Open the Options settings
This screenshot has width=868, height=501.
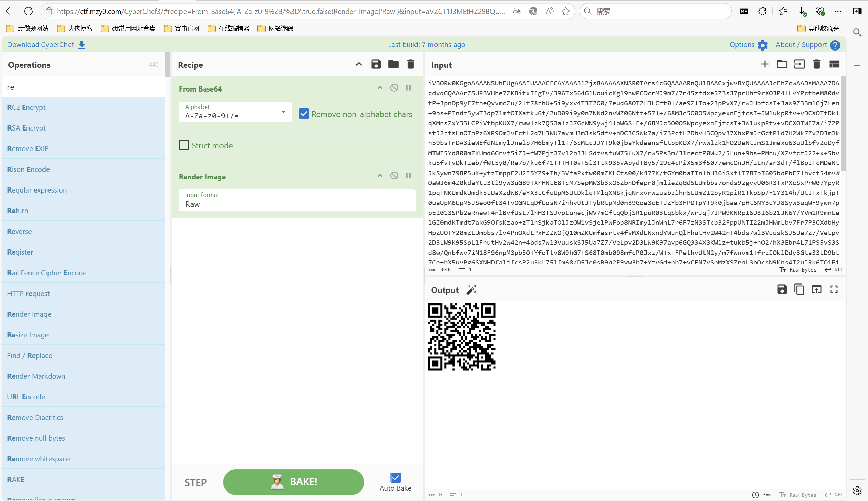(x=749, y=45)
